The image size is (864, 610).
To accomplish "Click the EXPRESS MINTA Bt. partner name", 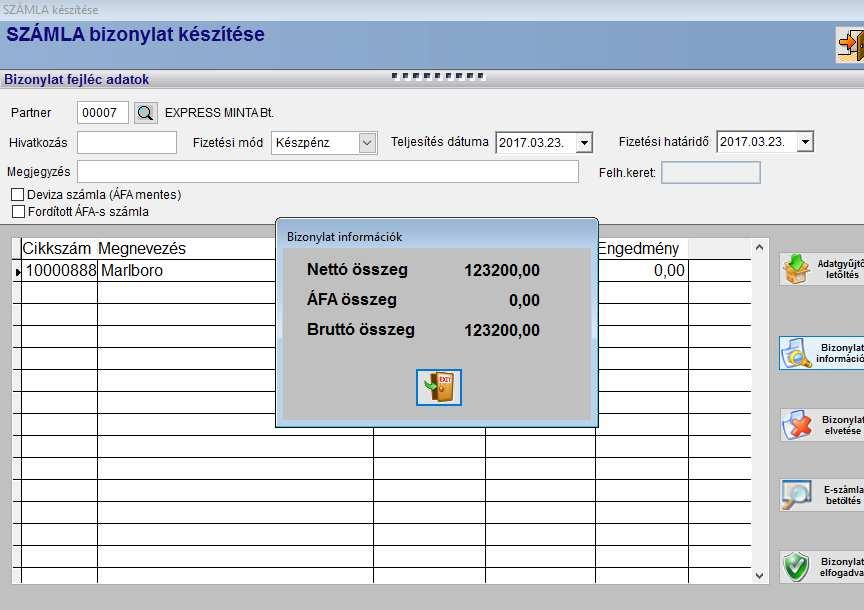I will [219, 113].
